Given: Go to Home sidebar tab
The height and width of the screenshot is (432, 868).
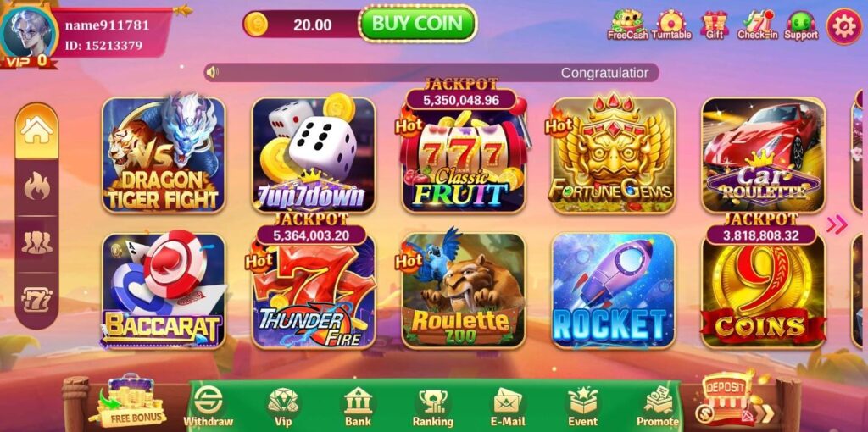Looking at the screenshot, I should click(x=36, y=130).
